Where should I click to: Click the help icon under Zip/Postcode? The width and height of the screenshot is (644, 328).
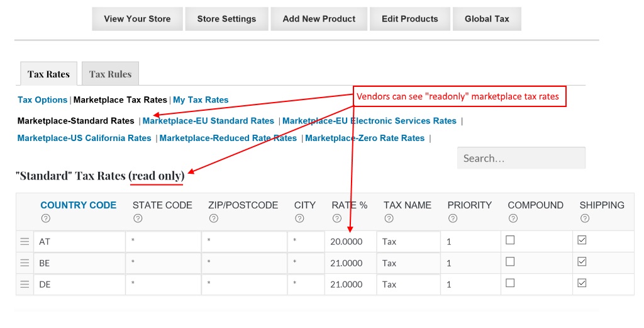pos(214,218)
